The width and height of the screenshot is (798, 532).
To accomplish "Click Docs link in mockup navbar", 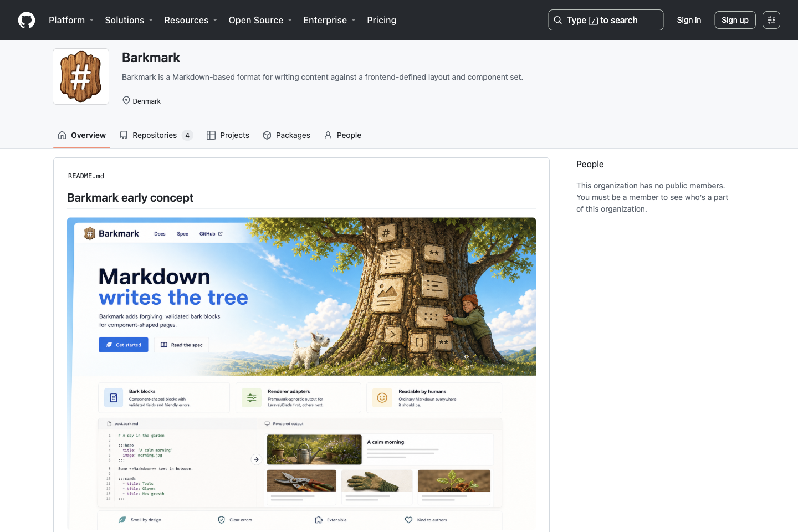I will (x=160, y=234).
